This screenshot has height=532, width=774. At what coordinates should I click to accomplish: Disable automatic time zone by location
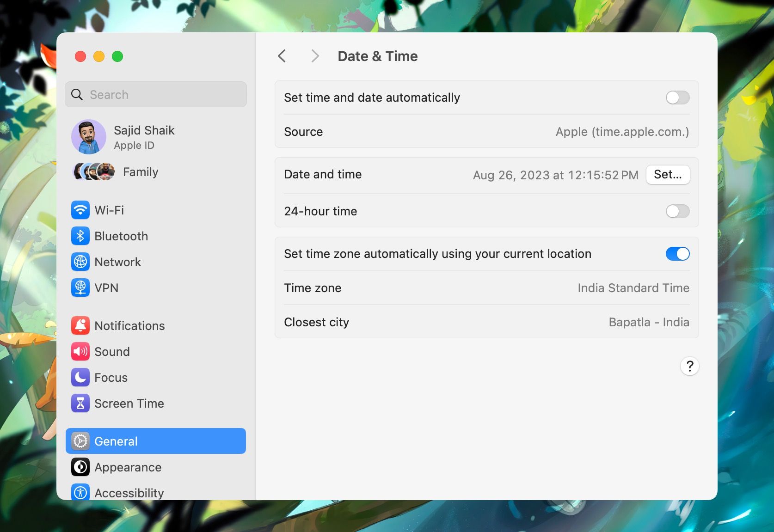(x=677, y=254)
